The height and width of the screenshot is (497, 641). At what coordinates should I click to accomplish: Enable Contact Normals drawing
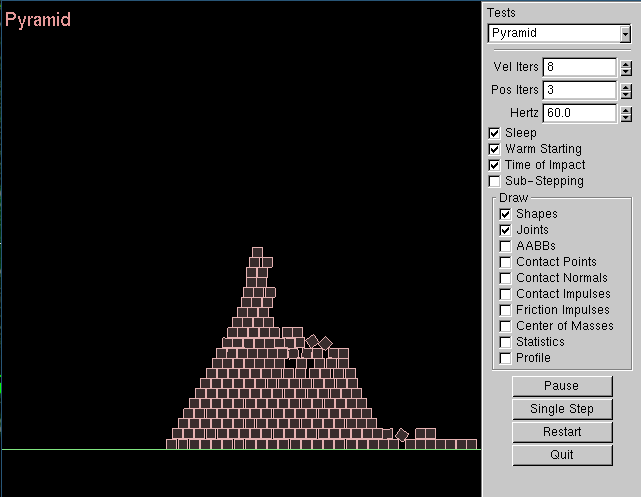505,278
